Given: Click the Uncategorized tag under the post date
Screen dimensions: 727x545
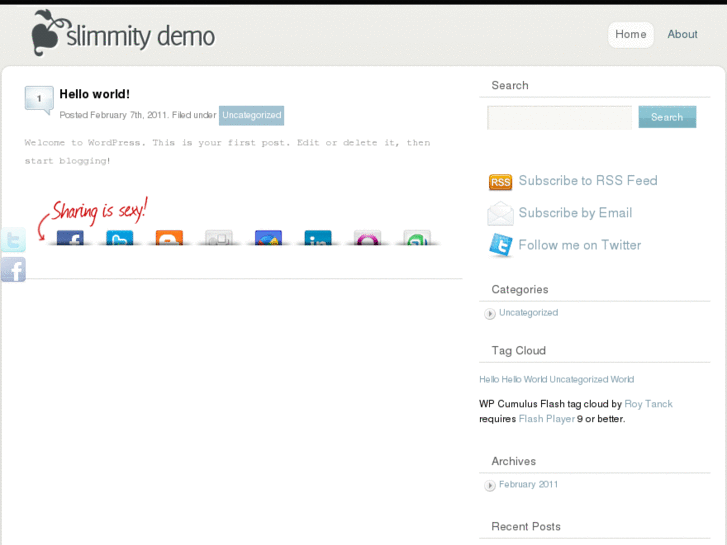Looking at the screenshot, I should [251, 115].
